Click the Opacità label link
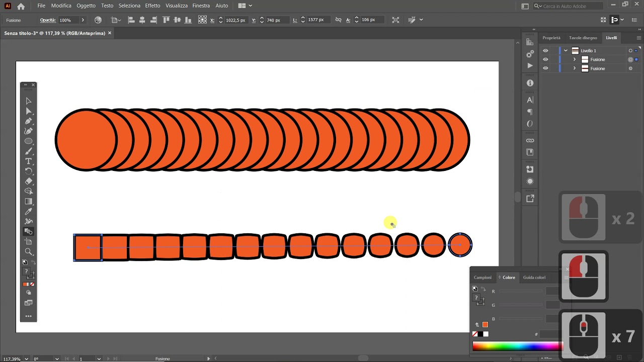 point(48,20)
